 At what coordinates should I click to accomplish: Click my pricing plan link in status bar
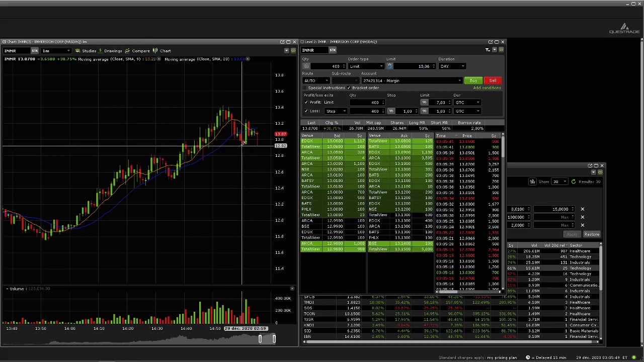coord(502,357)
